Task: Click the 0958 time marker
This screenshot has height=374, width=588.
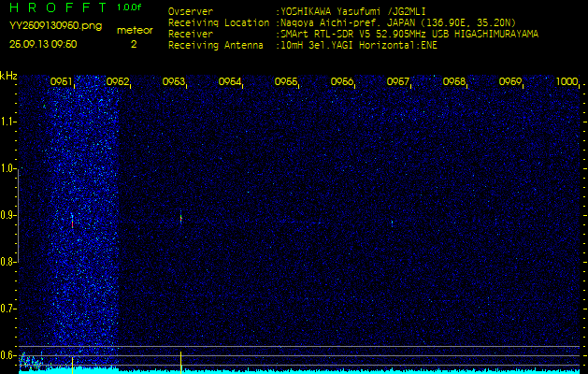Action: pos(454,81)
